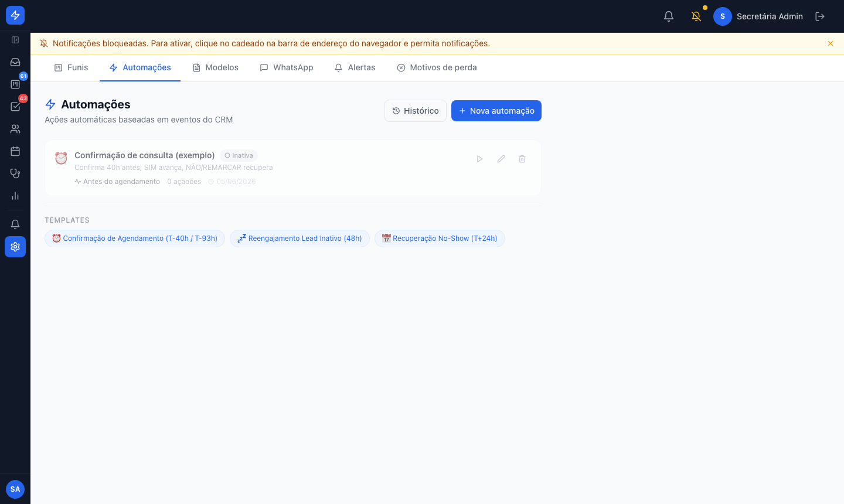Click the logout arrow icon

(x=820, y=16)
